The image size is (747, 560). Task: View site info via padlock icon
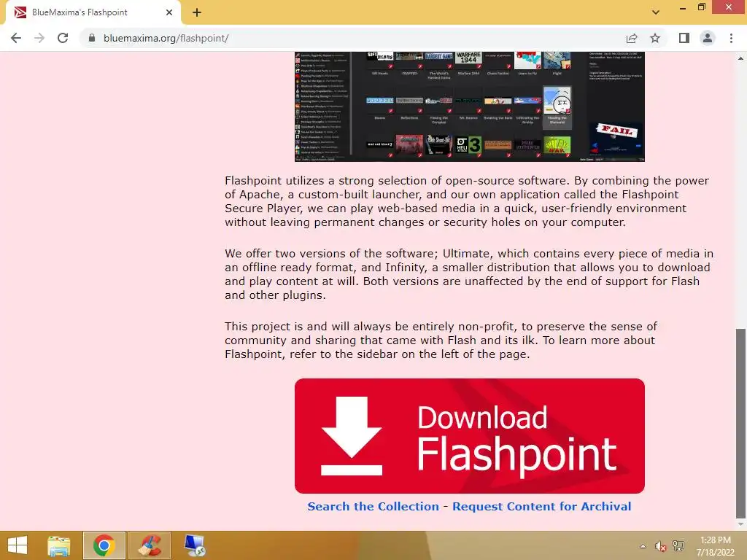pos(92,38)
